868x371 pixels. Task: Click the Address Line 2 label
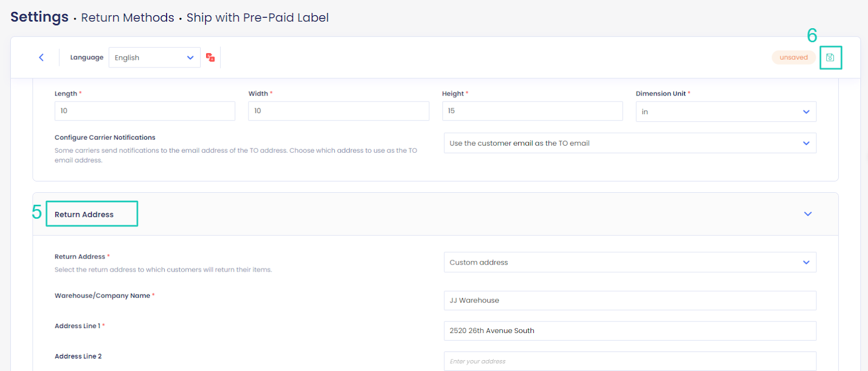pyautogui.click(x=78, y=356)
